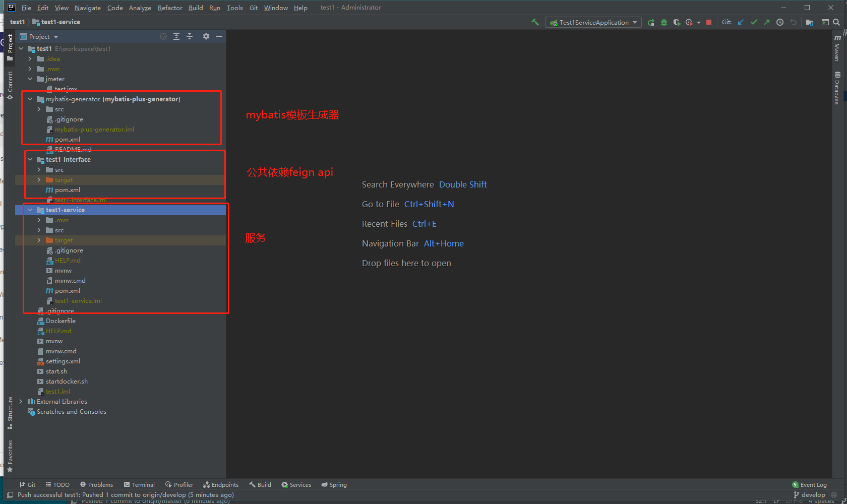The width and height of the screenshot is (847, 504).
Task: Open the Refactor menu
Action: point(170,8)
